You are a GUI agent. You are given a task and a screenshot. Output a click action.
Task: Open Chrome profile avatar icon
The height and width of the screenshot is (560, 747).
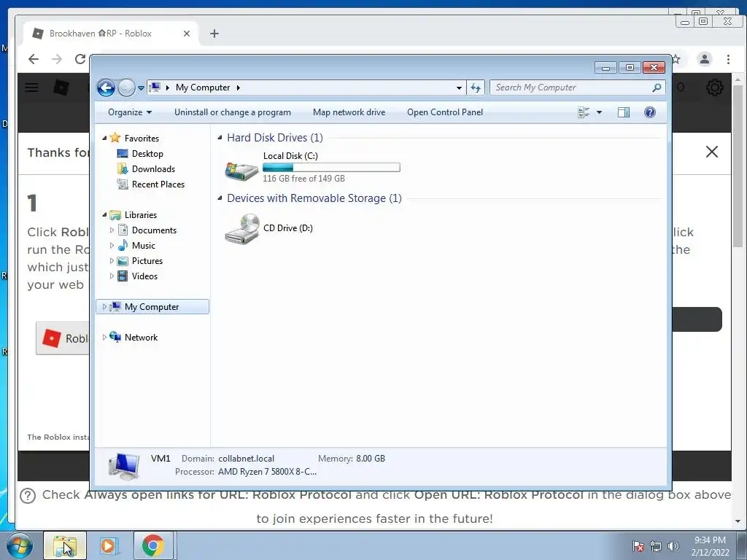coord(705,59)
